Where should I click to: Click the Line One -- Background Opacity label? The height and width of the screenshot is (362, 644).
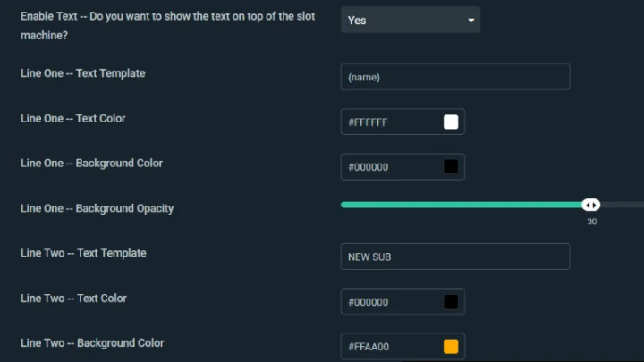[x=97, y=208]
